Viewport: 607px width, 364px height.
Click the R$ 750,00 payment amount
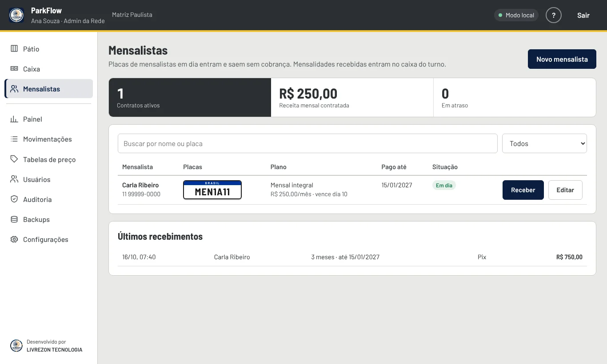coord(569,257)
